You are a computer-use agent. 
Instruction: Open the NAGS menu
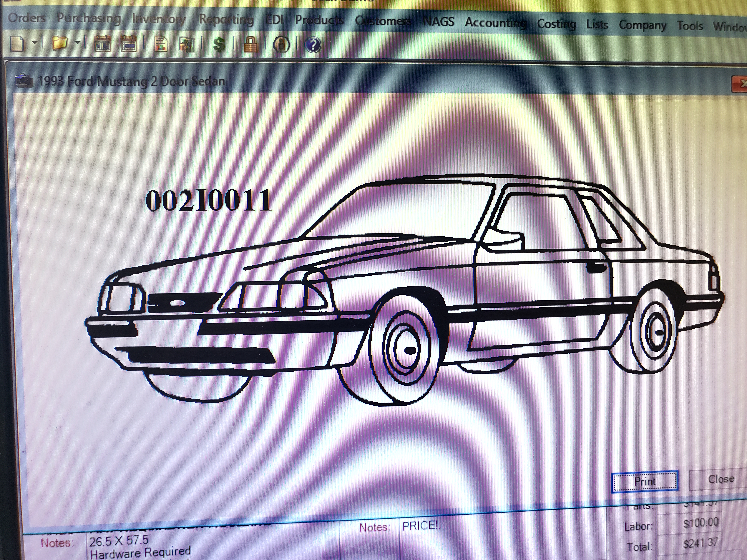point(439,22)
